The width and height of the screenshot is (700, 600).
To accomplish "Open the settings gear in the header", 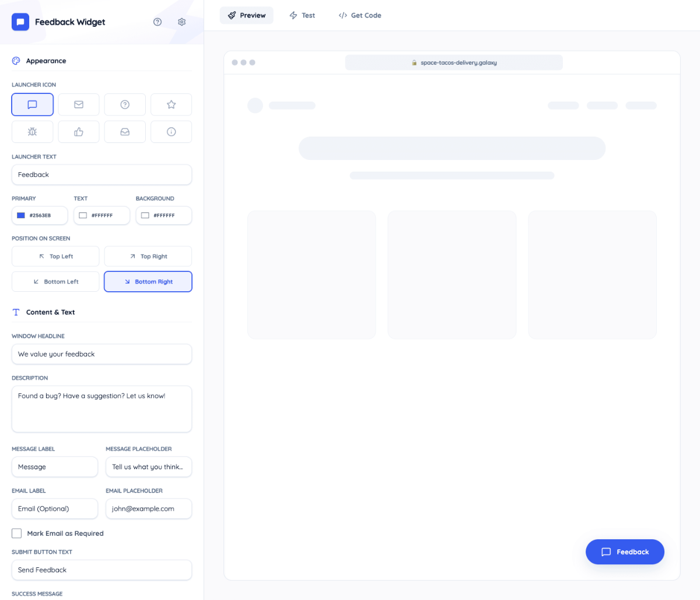I will point(181,22).
